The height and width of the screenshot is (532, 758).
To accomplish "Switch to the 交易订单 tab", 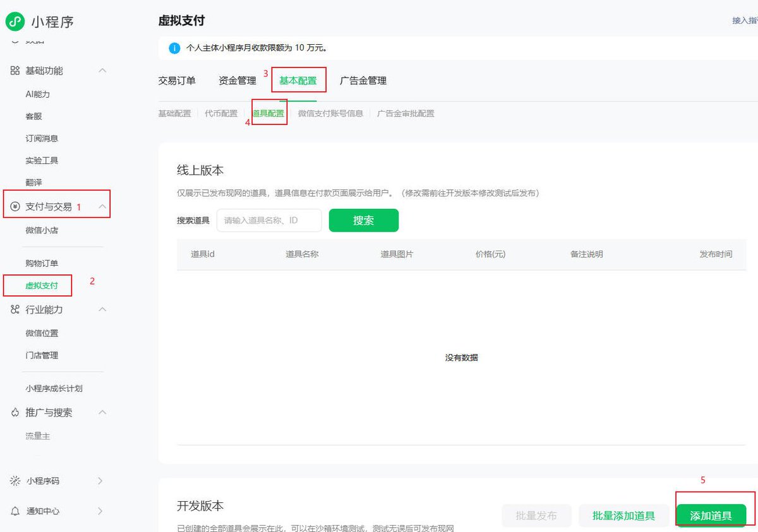I will [x=177, y=81].
